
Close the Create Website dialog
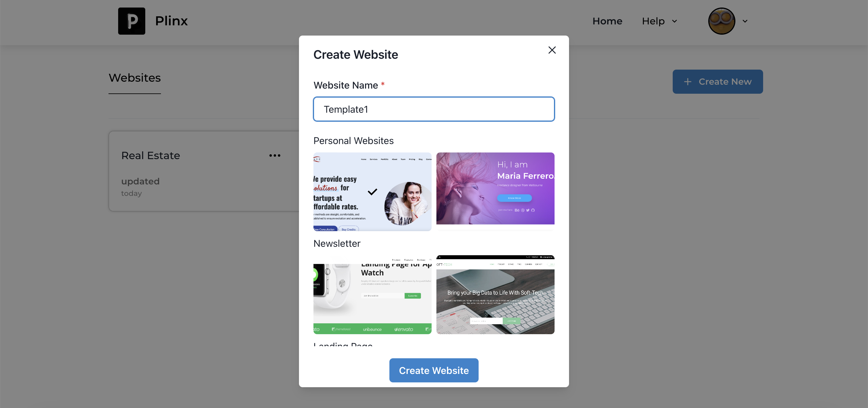(552, 50)
